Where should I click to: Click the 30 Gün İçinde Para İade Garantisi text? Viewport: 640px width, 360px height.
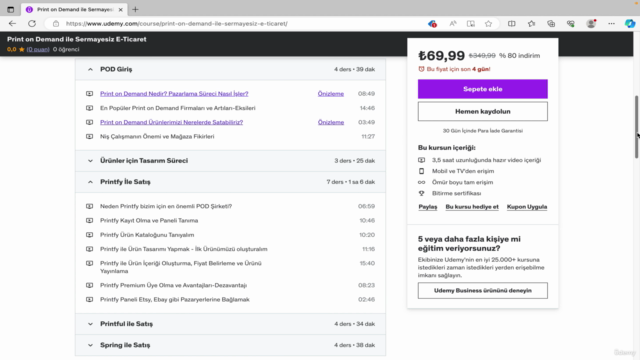point(482,131)
